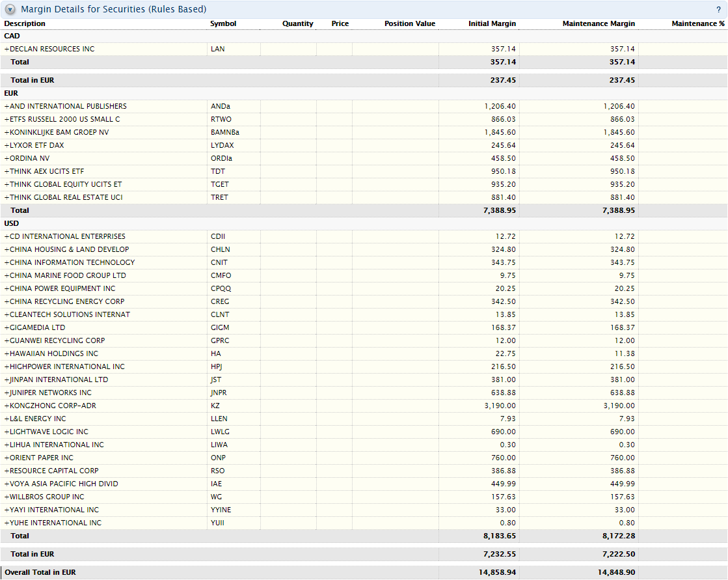Expand the LYXOR ETF DAX row
Viewport: 728px width, 580px height.
point(7,145)
